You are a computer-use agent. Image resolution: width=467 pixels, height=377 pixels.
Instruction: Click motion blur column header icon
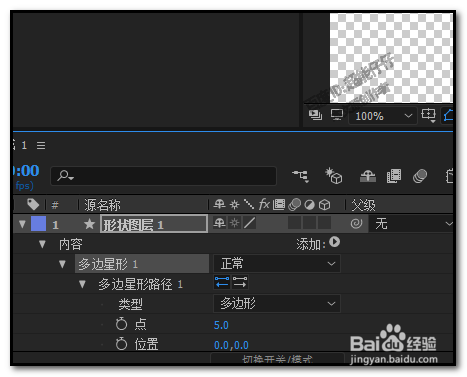coord(294,204)
